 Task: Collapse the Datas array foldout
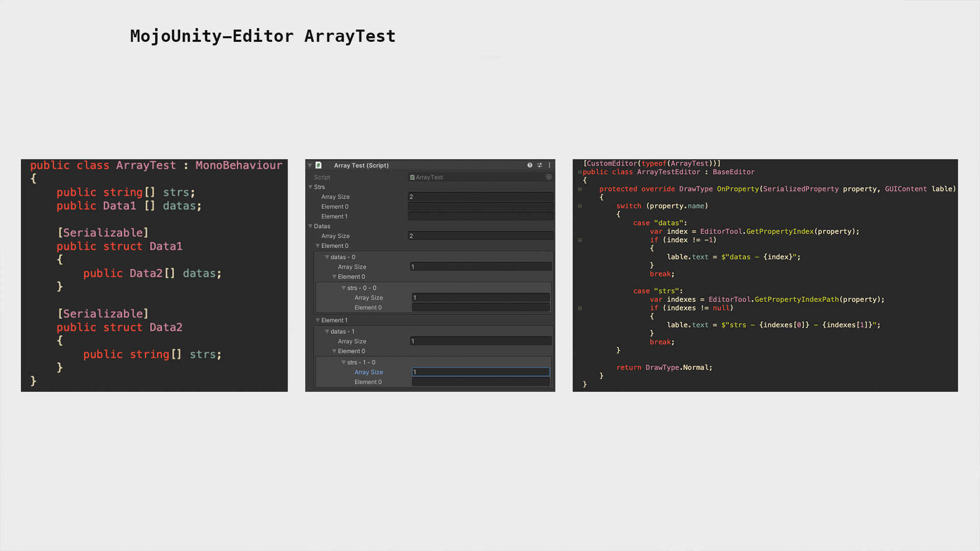pos(310,226)
